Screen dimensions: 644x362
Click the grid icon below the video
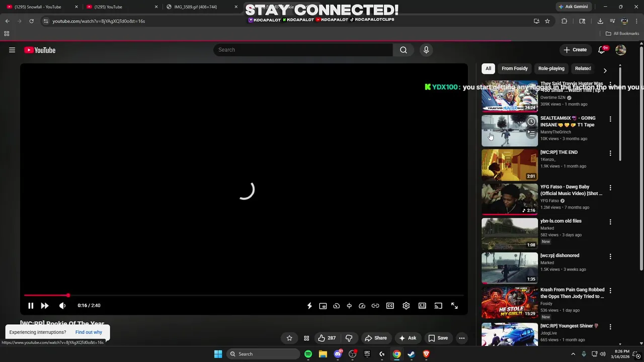(306, 338)
